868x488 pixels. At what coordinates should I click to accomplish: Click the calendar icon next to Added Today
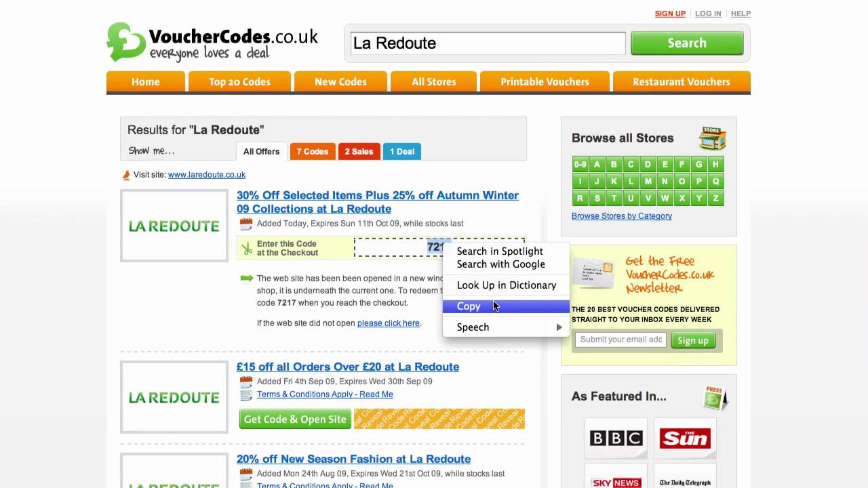(x=246, y=224)
